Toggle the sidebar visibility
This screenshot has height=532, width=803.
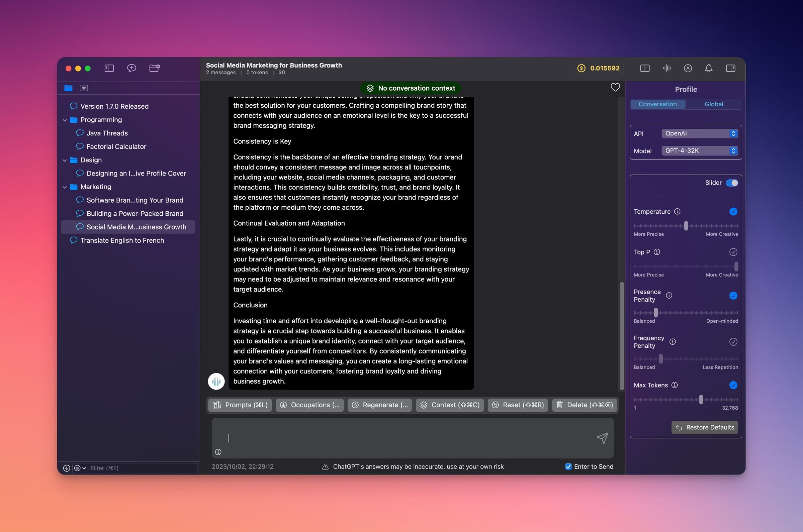click(x=109, y=68)
